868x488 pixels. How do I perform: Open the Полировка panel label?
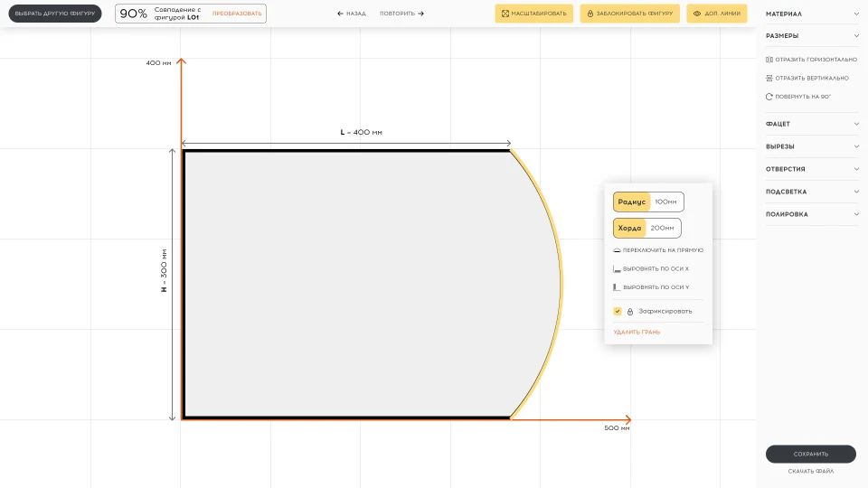coord(787,214)
